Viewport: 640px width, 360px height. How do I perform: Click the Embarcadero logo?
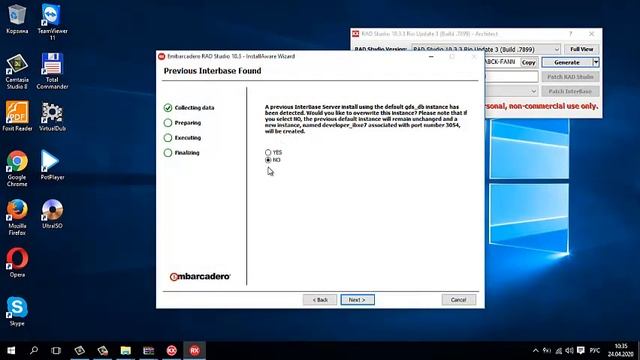tap(200, 277)
